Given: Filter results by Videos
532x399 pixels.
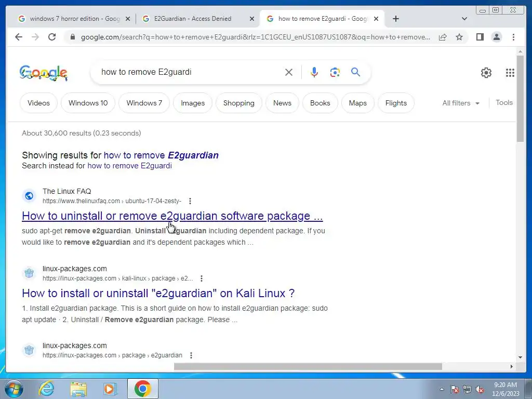Looking at the screenshot, I should click(38, 103).
